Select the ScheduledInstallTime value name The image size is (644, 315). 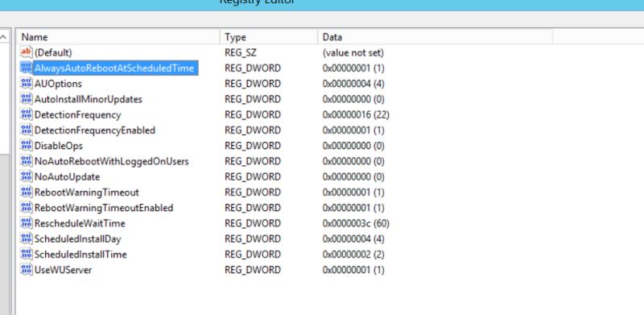[x=80, y=255]
